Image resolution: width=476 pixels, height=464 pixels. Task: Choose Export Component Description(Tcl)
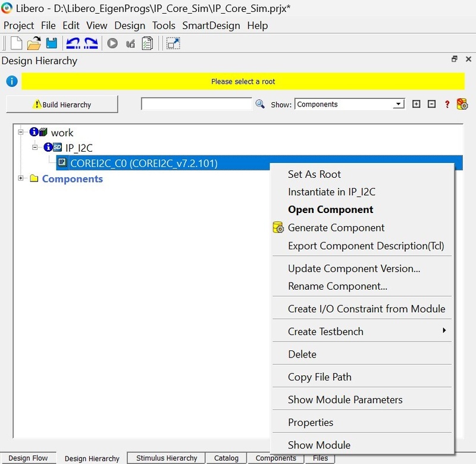362,246
